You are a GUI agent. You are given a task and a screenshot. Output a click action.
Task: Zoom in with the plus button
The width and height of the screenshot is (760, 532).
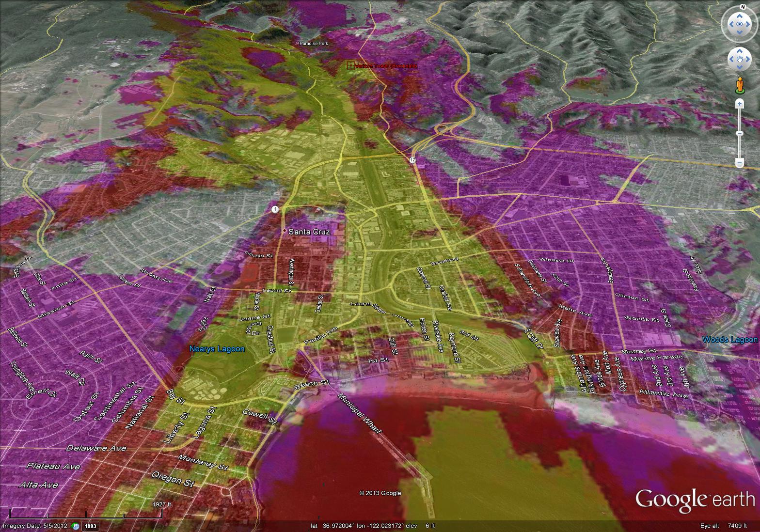click(739, 103)
